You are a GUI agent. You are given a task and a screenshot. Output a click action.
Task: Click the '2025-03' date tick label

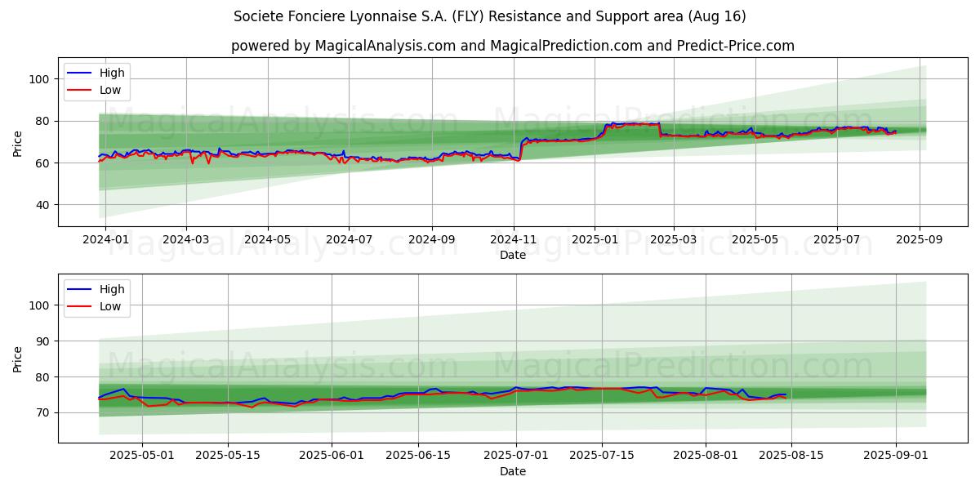674,240
